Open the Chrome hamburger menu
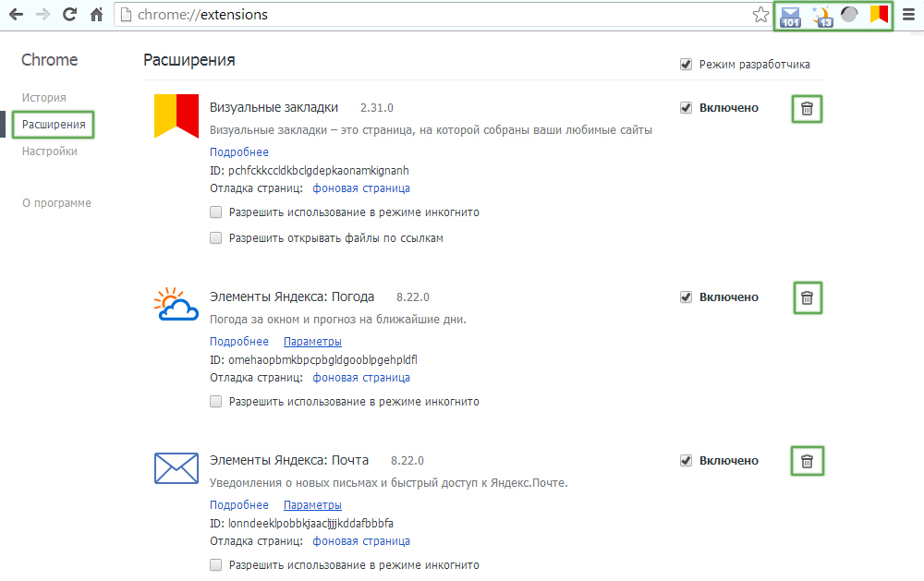Viewport: 924px width, 581px height. [x=908, y=14]
